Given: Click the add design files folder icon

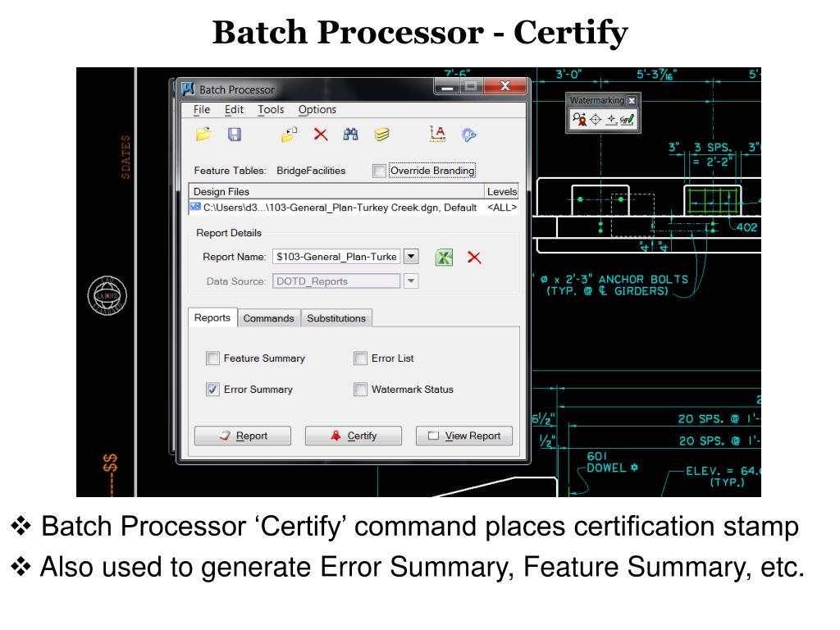Looking at the screenshot, I should [x=290, y=134].
